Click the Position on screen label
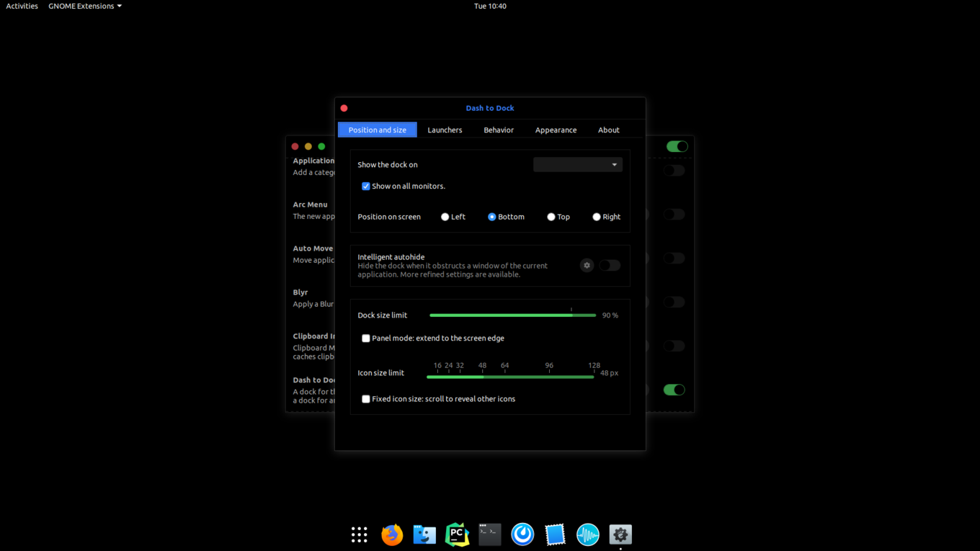The width and height of the screenshot is (980, 551). coord(389,217)
